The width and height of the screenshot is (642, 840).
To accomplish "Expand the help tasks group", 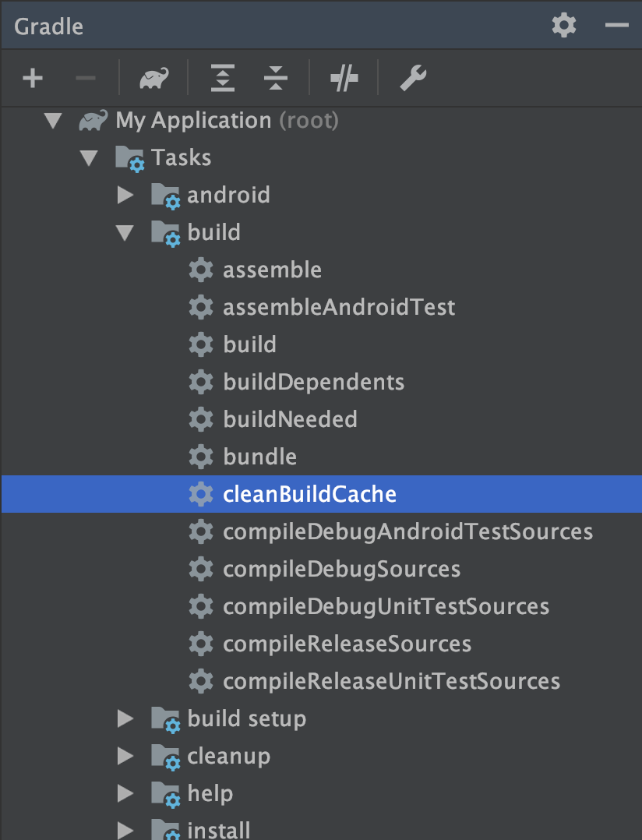I will (125, 792).
